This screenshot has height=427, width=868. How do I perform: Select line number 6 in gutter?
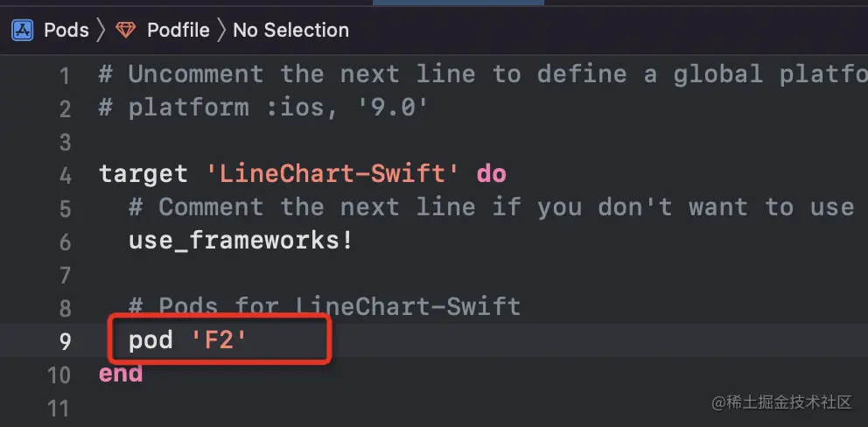[x=65, y=241]
